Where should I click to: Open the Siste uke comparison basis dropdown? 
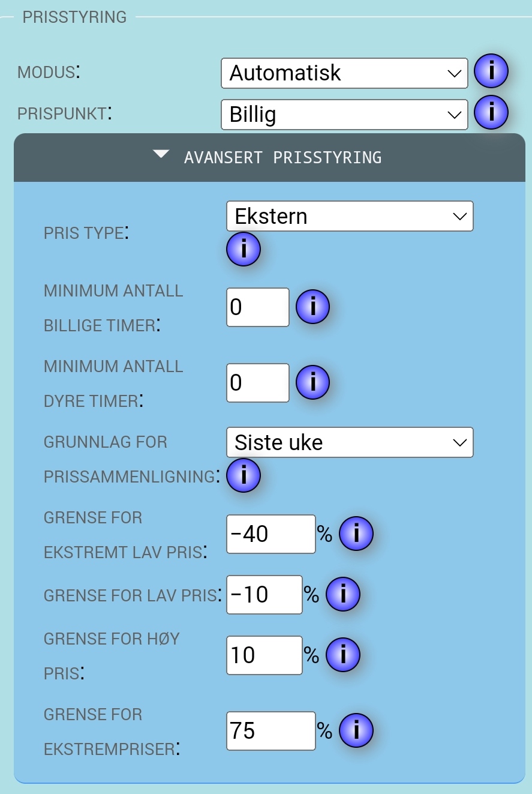point(350,442)
